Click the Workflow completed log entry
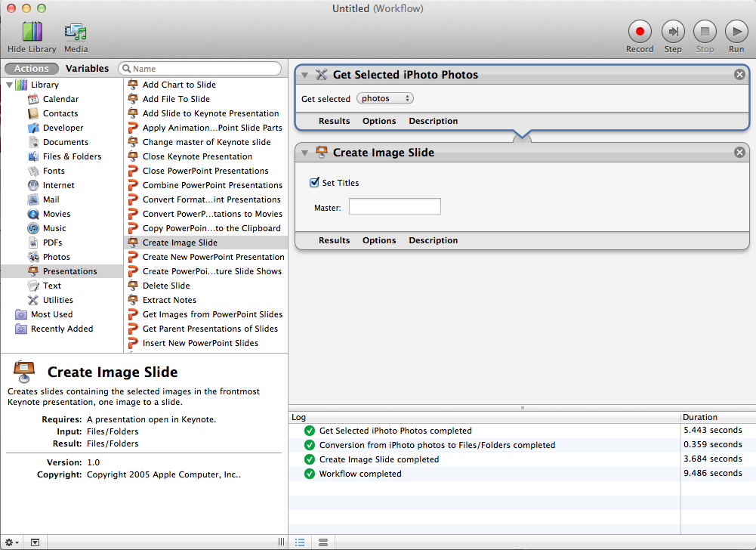 point(359,474)
